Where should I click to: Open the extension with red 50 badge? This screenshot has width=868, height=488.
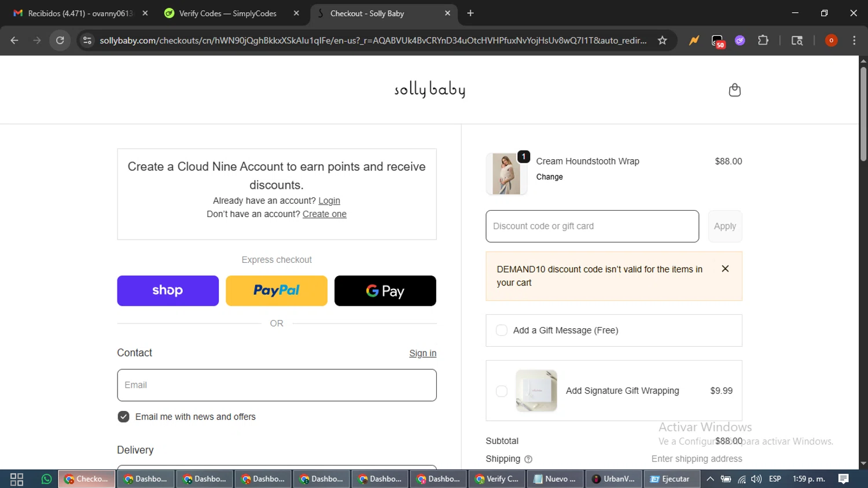(x=718, y=41)
